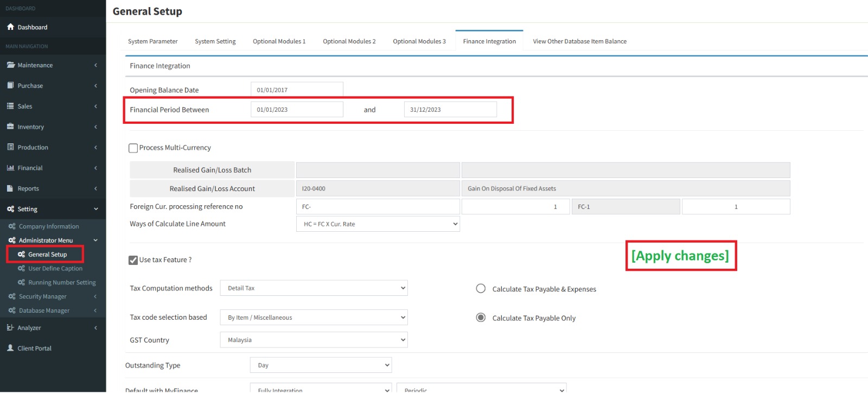This screenshot has height=393, width=868.
Task: Click the Opening Balance Date field
Action: (x=297, y=90)
